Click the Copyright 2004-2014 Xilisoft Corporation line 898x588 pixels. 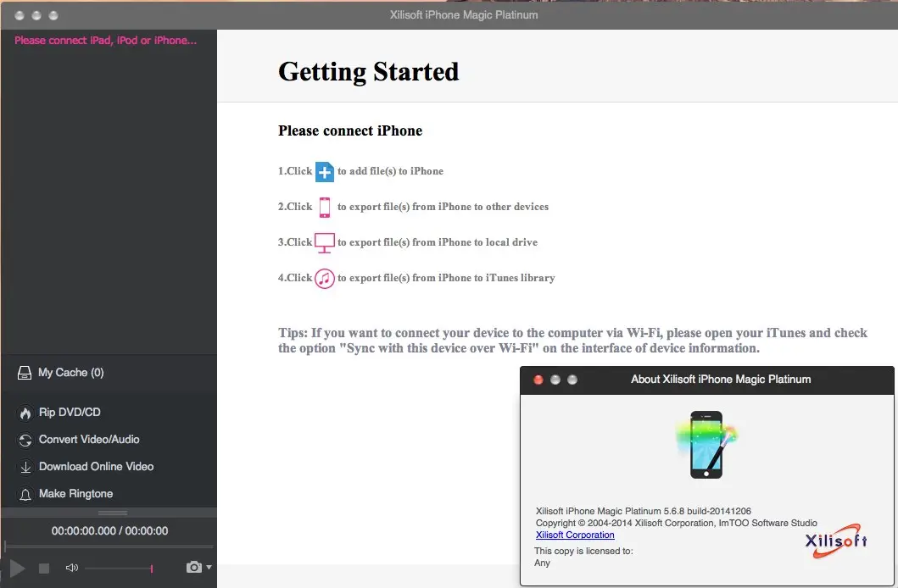click(x=677, y=523)
